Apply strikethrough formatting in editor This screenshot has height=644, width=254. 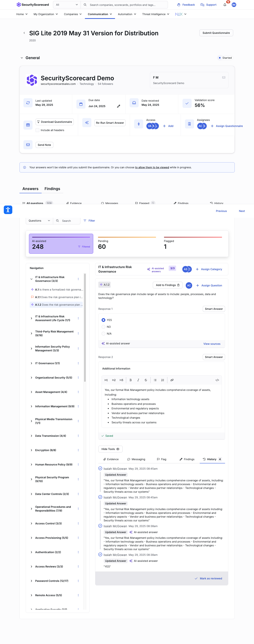tap(146, 380)
